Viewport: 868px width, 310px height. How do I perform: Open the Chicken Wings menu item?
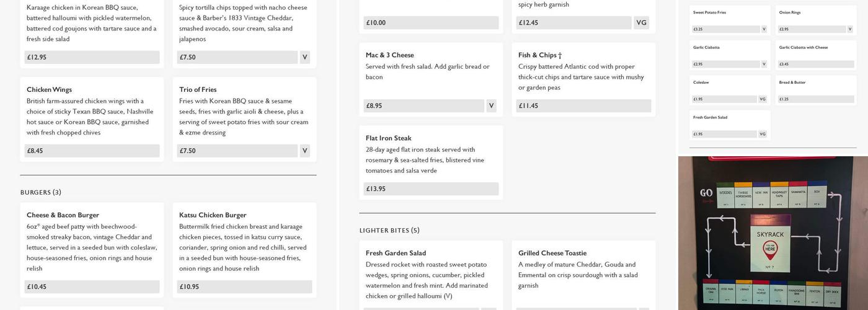pos(49,90)
